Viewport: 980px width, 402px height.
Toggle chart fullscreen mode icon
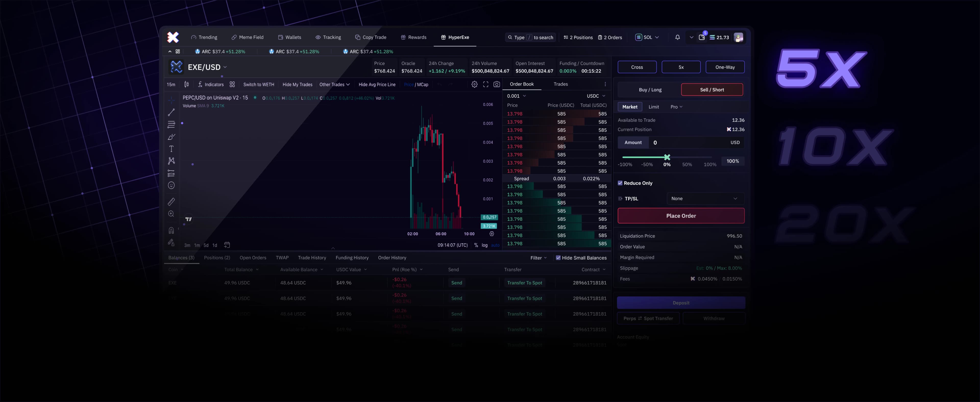click(486, 84)
